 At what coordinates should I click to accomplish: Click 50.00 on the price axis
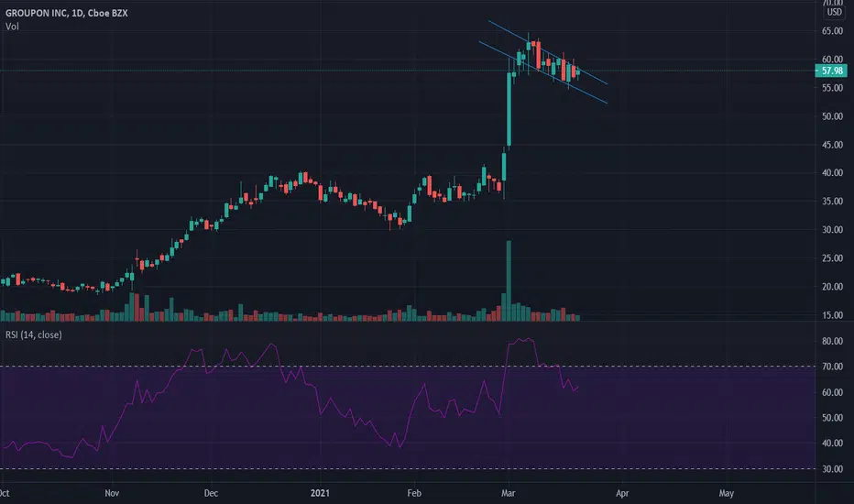coord(832,116)
